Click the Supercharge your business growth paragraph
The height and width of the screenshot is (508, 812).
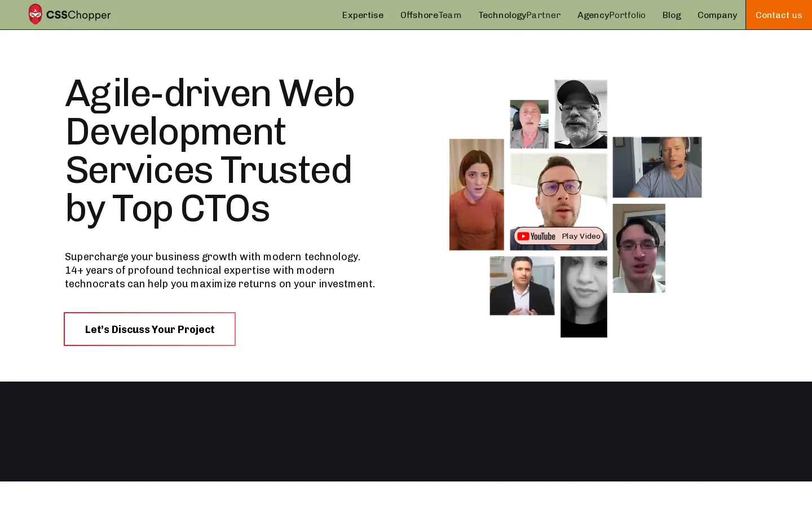pyautogui.click(x=220, y=270)
